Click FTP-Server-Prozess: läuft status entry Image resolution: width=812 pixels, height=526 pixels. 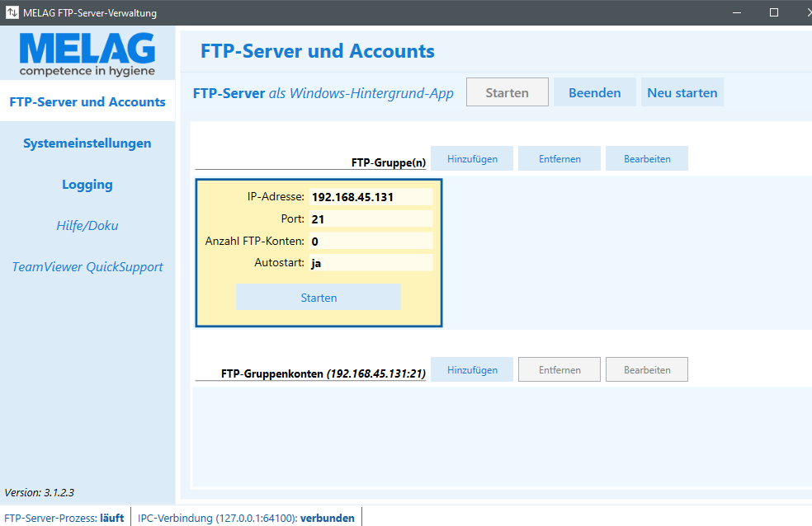(64, 518)
